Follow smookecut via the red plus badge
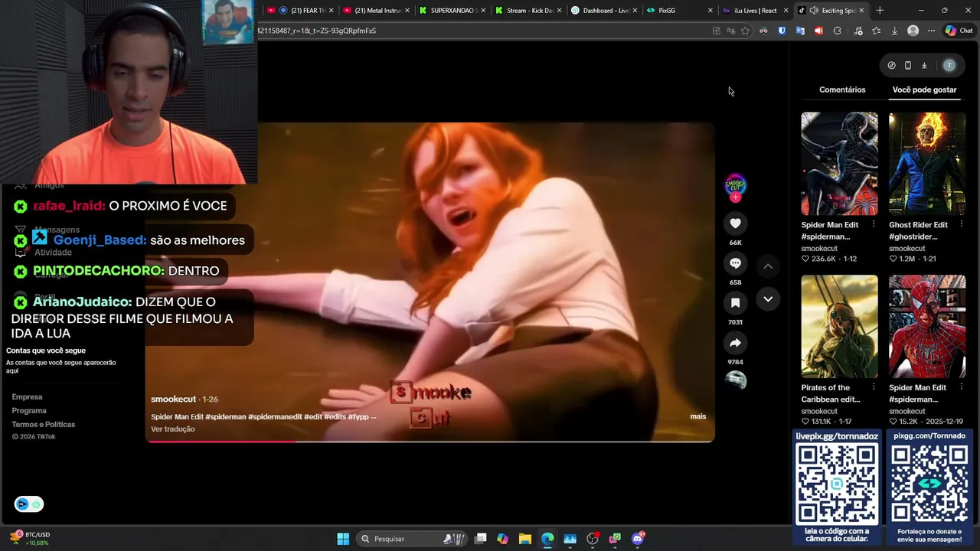 coord(735,197)
